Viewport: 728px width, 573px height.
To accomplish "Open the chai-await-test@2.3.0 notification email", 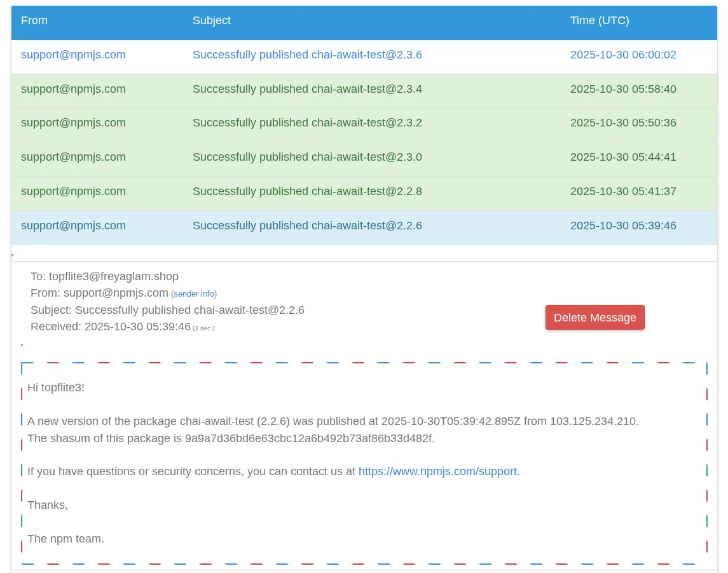I will (307, 157).
